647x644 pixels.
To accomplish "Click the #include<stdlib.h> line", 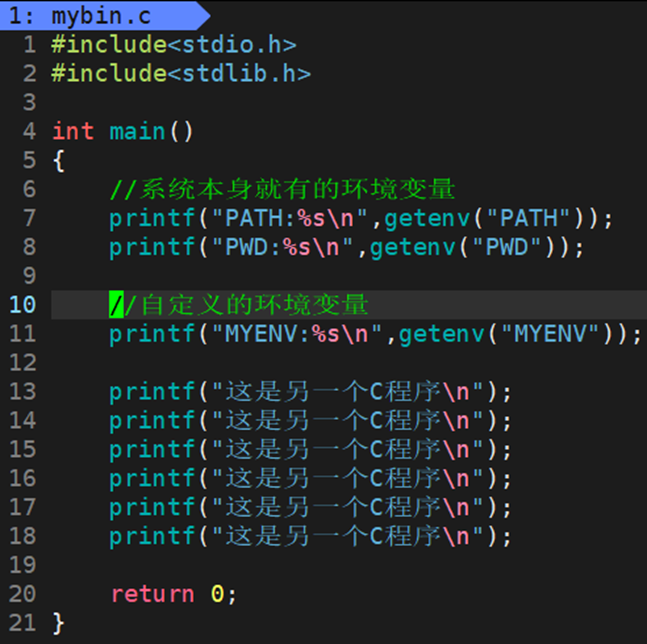I will (x=181, y=73).
